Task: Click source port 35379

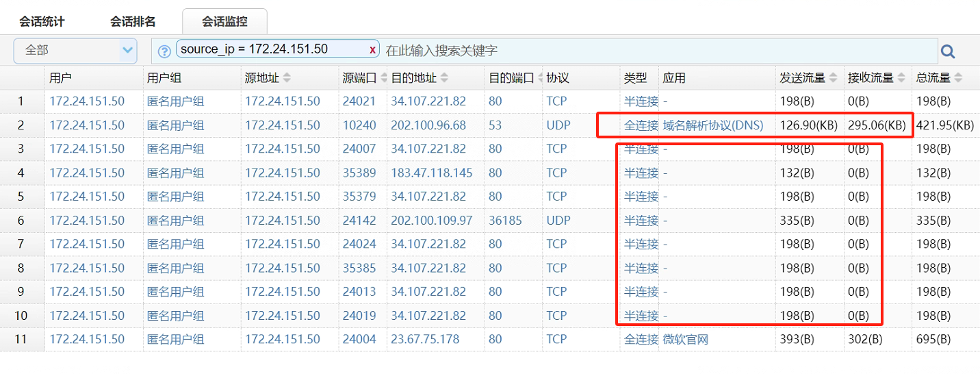Action: (x=359, y=197)
